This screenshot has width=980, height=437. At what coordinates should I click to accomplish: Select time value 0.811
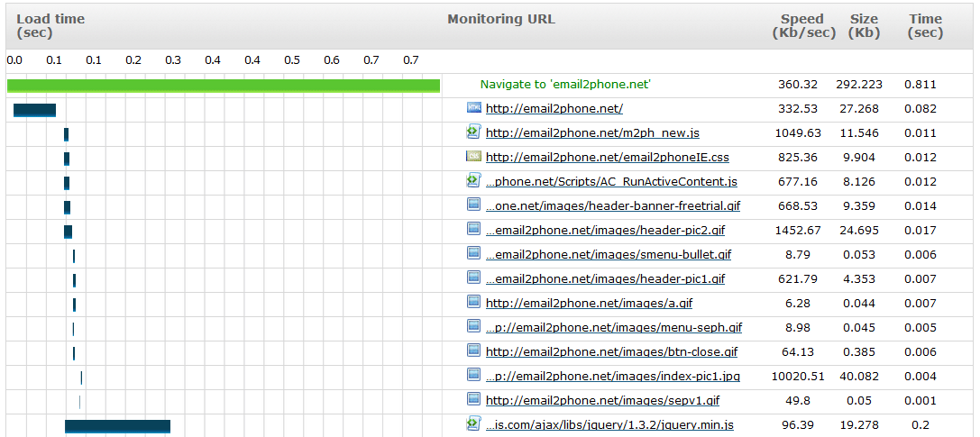[920, 85]
